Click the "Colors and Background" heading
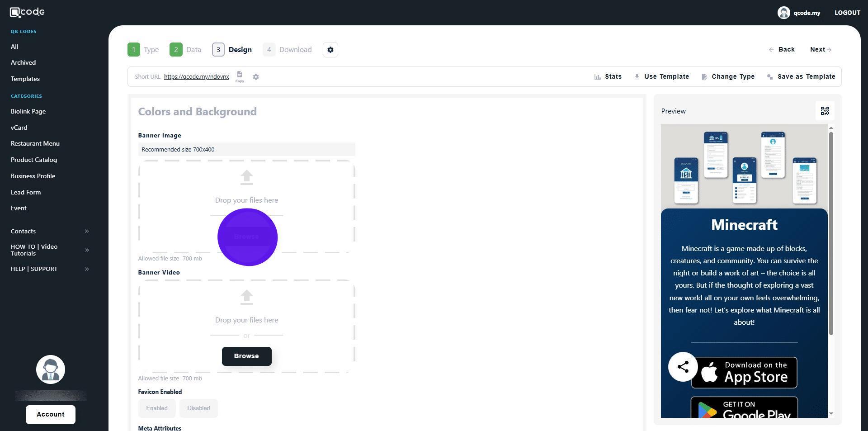The height and width of the screenshot is (431, 868). [198, 112]
